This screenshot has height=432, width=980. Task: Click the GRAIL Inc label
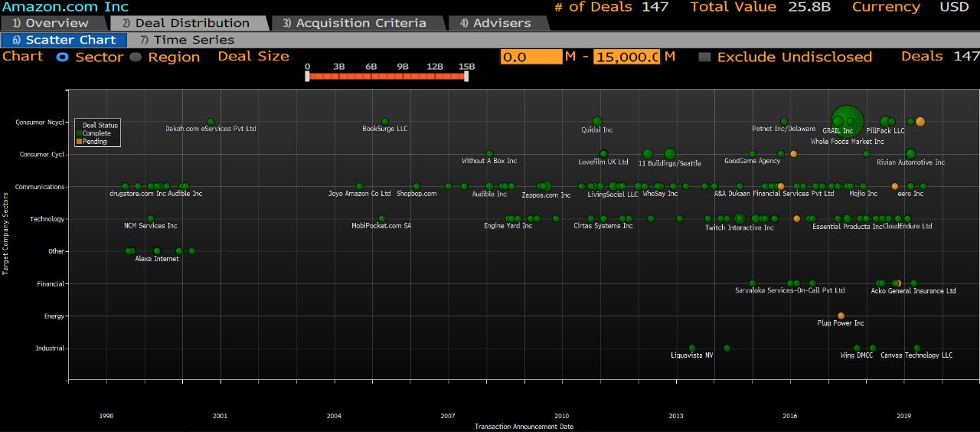pos(838,131)
